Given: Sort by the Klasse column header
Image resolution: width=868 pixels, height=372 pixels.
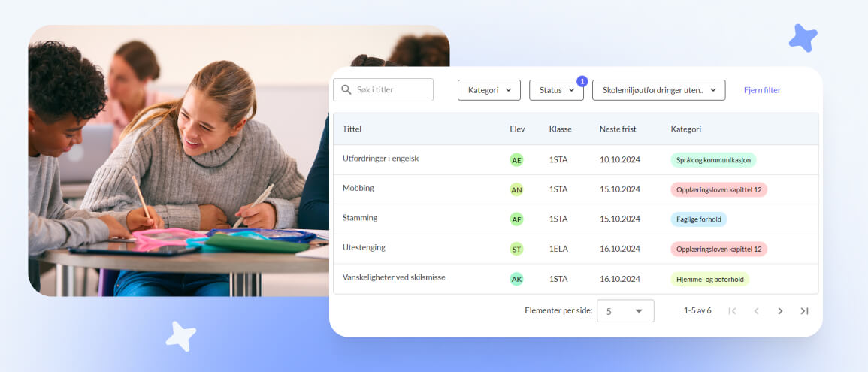Looking at the screenshot, I should click(560, 129).
